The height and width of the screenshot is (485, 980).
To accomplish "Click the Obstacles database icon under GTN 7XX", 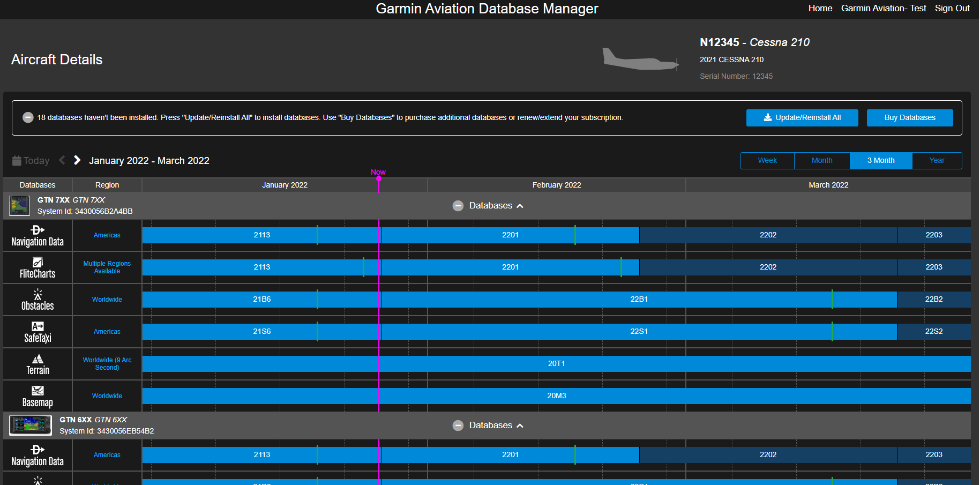I will [38, 294].
